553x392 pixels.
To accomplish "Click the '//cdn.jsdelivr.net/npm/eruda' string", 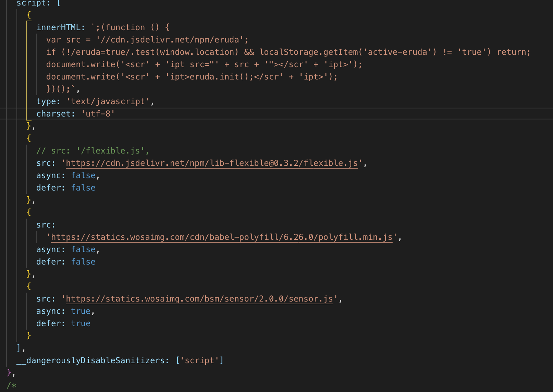I will [172, 40].
